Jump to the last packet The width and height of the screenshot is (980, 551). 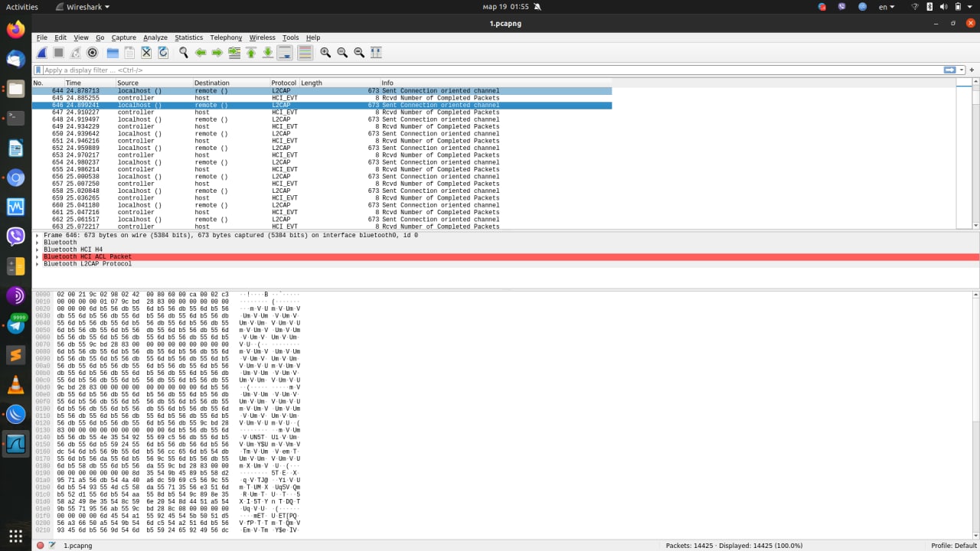point(268,53)
